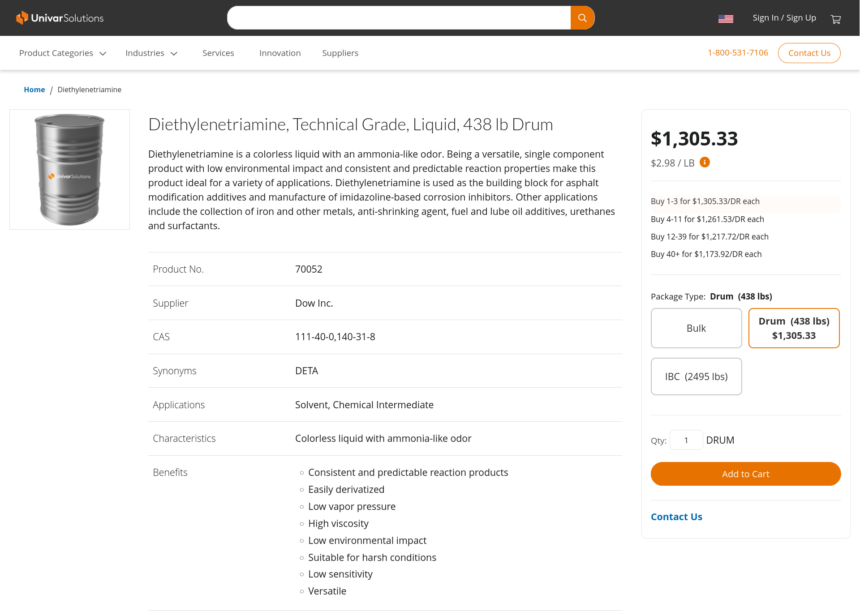Choose the IBC (2495 lbs) package
Screen dimensions: 860x616
[696, 376]
